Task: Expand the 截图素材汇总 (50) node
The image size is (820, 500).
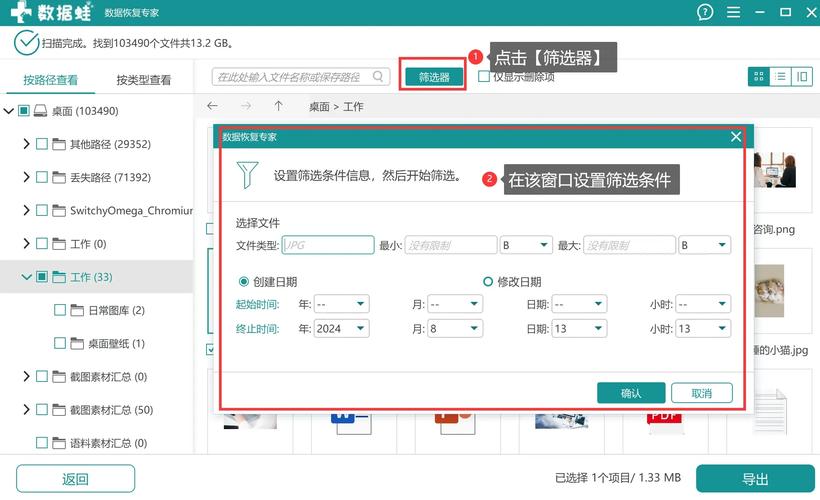Action: click(x=26, y=410)
